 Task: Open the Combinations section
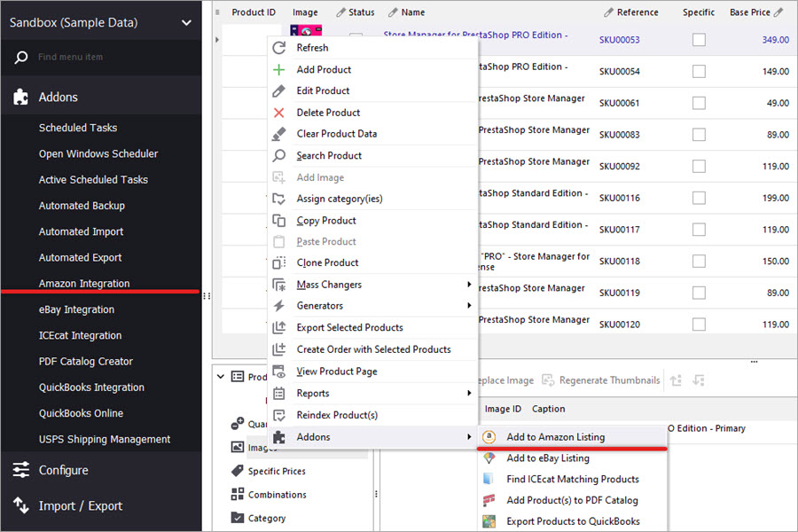[278, 495]
